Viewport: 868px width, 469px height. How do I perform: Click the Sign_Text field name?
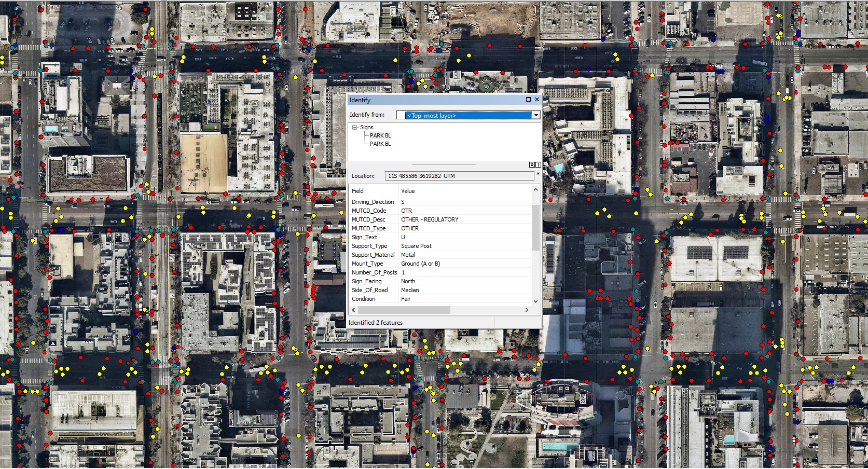[364, 237]
